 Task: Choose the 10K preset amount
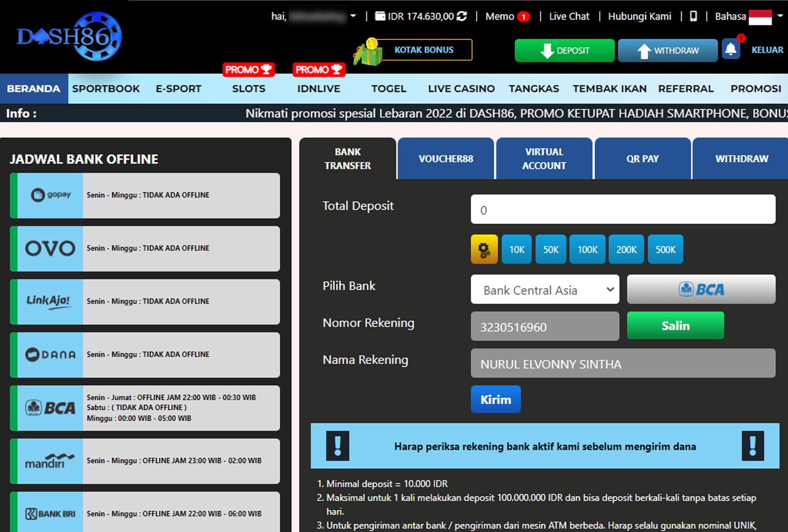(517, 249)
